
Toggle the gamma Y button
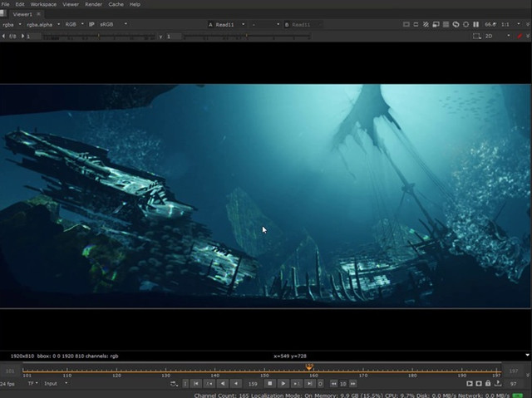(x=160, y=37)
